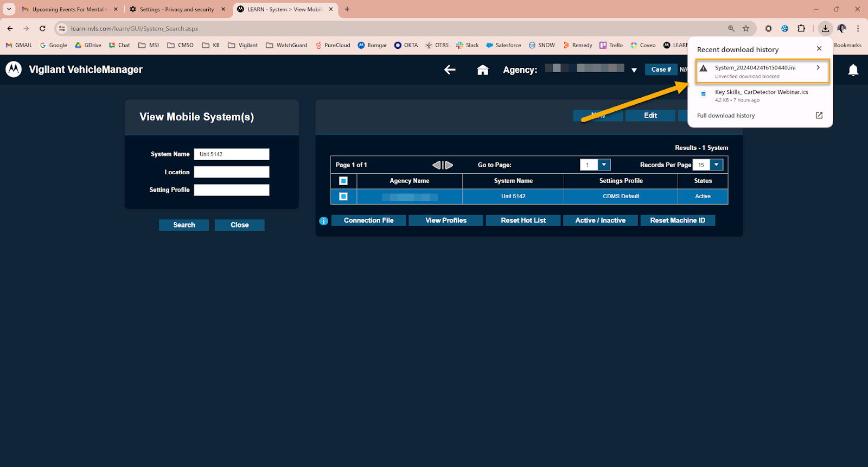The width and height of the screenshot is (868, 467).
Task: Open the notifications bell icon
Action: pos(853,70)
